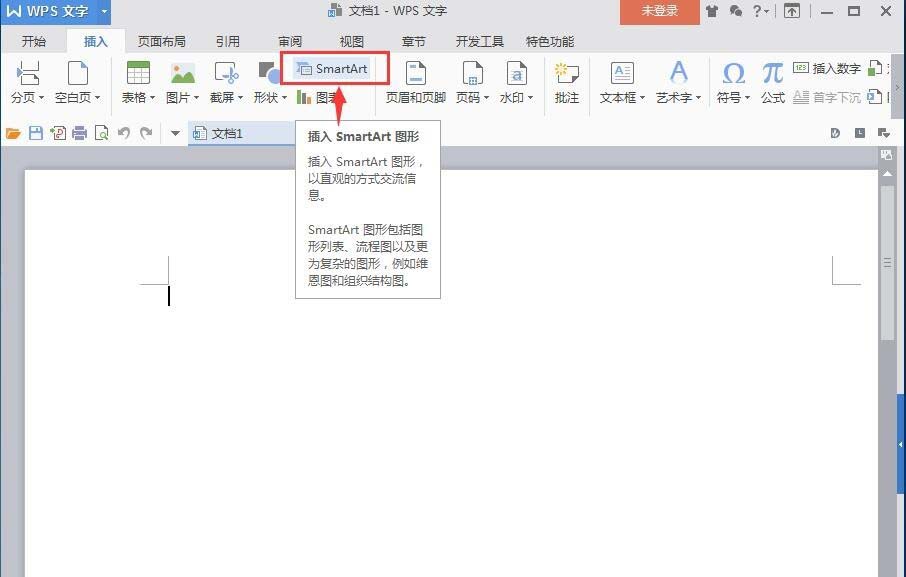Switch to the 视图 tab
Screen dimensions: 906x577
point(351,42)
